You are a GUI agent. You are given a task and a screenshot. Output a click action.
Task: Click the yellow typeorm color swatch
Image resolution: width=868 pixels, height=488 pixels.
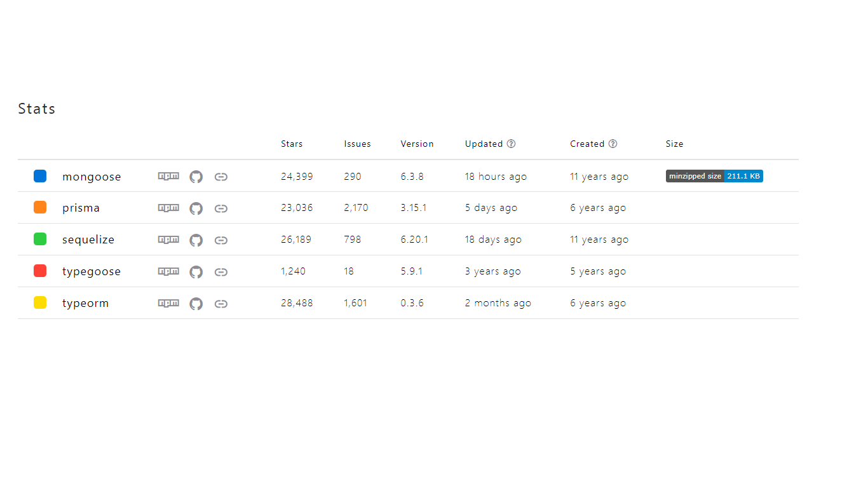(40, 303)
